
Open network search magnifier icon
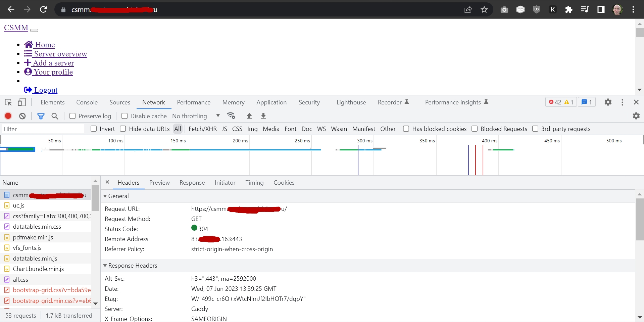click(x=55, y=116)
